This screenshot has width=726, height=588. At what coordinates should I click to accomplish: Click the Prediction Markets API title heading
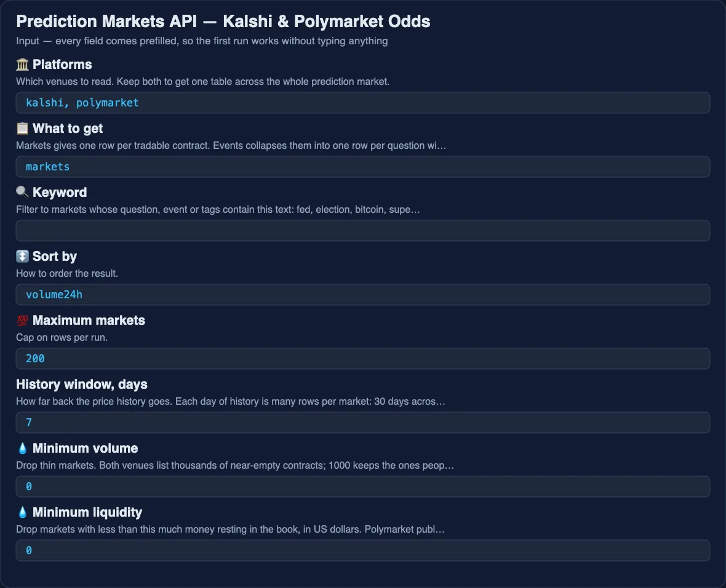(223, 22)
